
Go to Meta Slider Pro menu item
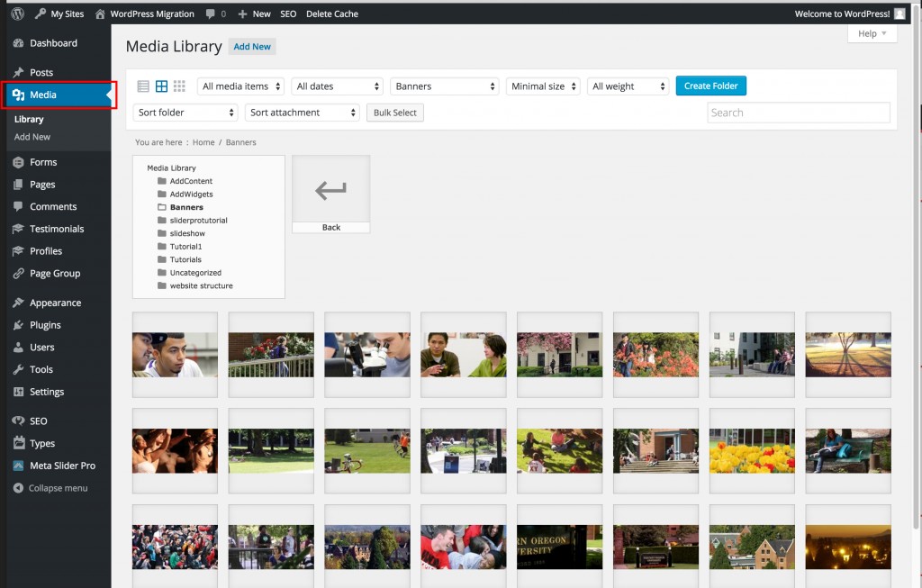[x=61, y=466]
